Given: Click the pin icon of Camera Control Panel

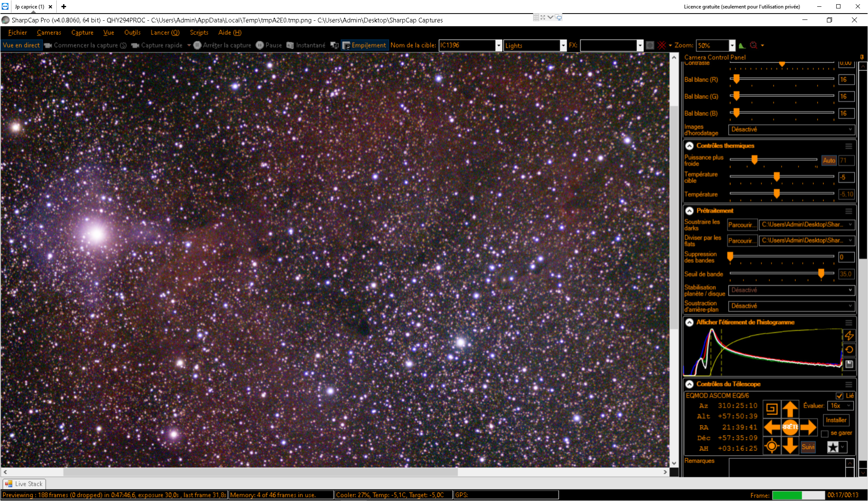Looking at the screenshot, I should (x=862, y=57).
